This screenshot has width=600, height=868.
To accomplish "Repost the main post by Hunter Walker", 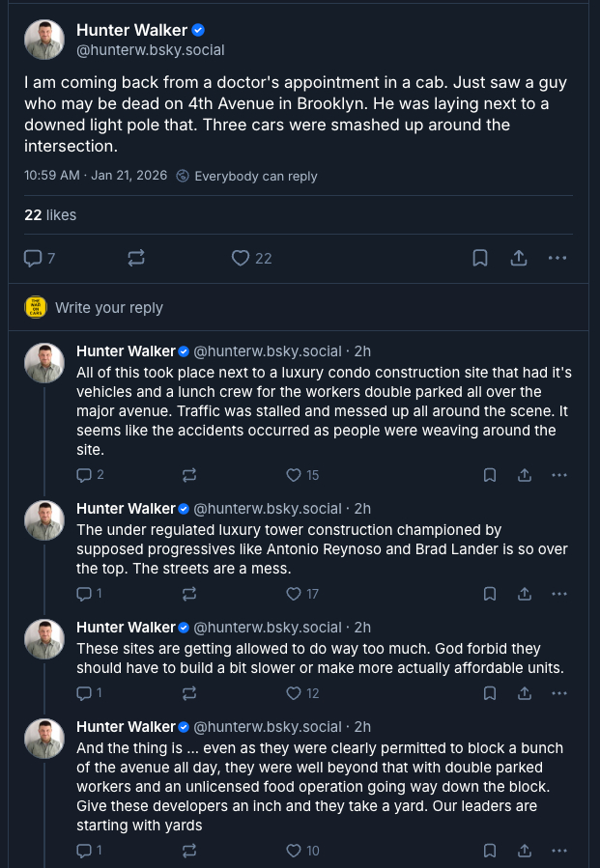I will click(136, 258).
